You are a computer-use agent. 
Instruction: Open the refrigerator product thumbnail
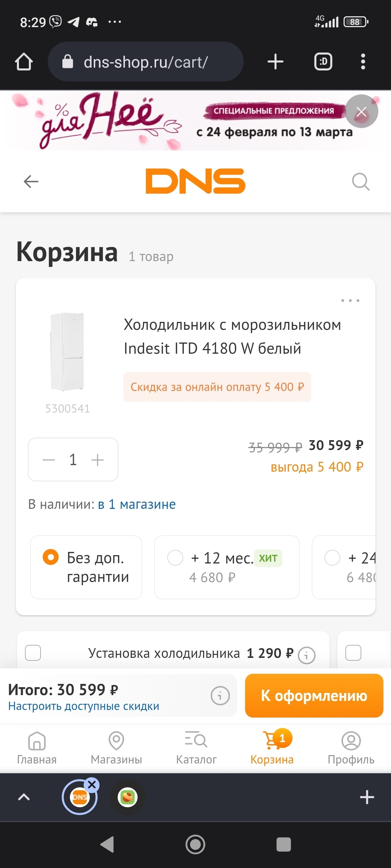pos(68,352)
